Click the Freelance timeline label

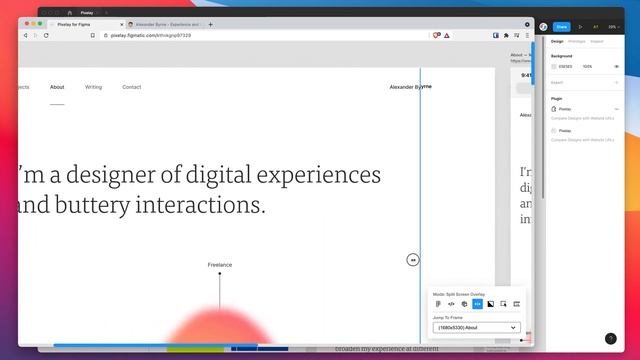click(x=220, y=265)
